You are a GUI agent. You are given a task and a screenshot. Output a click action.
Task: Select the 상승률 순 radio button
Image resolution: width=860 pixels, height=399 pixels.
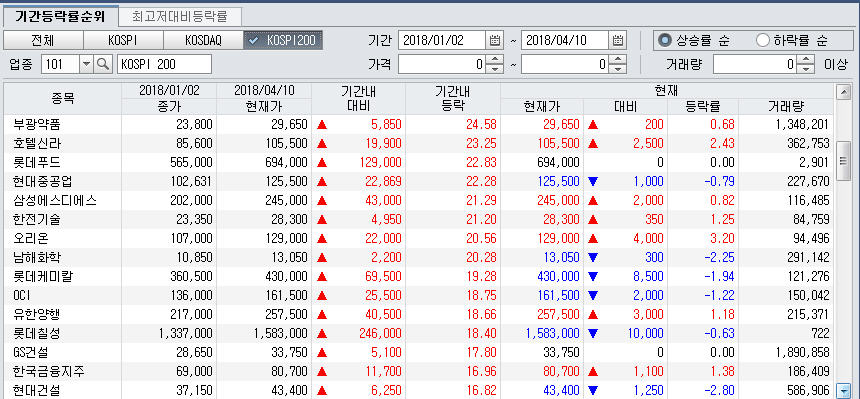(x=665, y=40)
